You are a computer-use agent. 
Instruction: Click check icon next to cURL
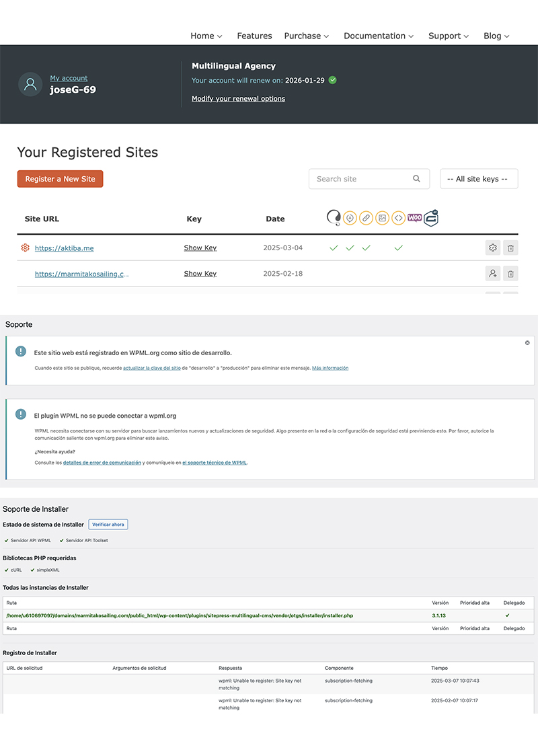tap(6, 570)
